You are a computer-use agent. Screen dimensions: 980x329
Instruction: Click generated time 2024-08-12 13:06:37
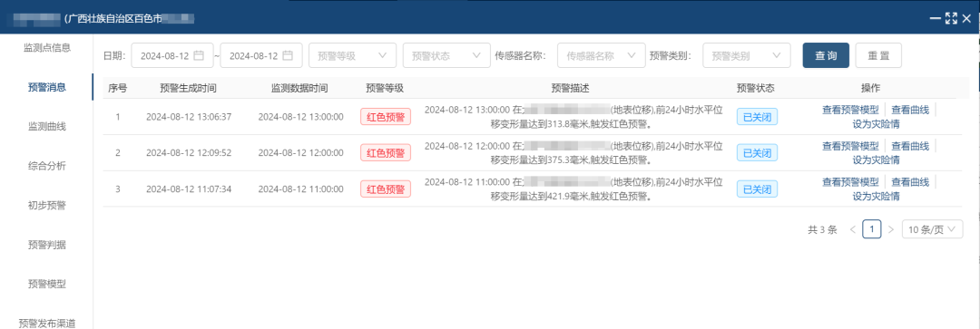pos(189,117)
